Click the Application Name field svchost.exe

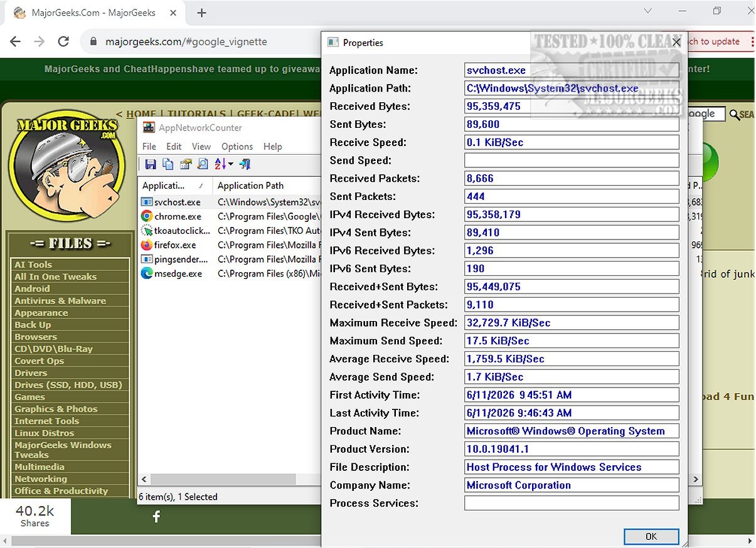[572, 70]
